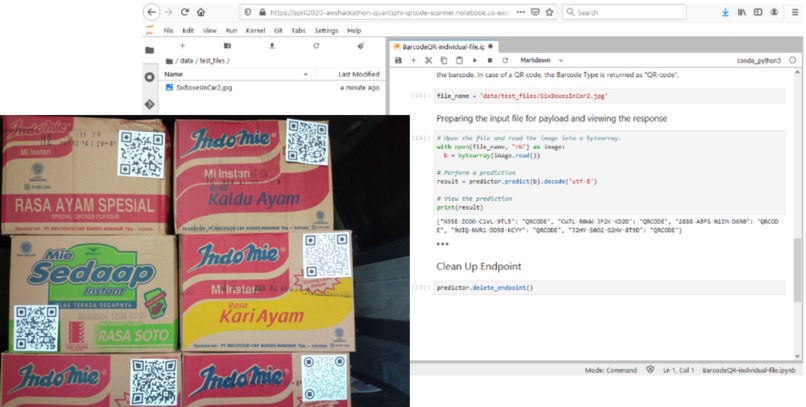Open the Edit menu
Screen dimensions: 806x407
pyautogui.click(x=188, y=30)
